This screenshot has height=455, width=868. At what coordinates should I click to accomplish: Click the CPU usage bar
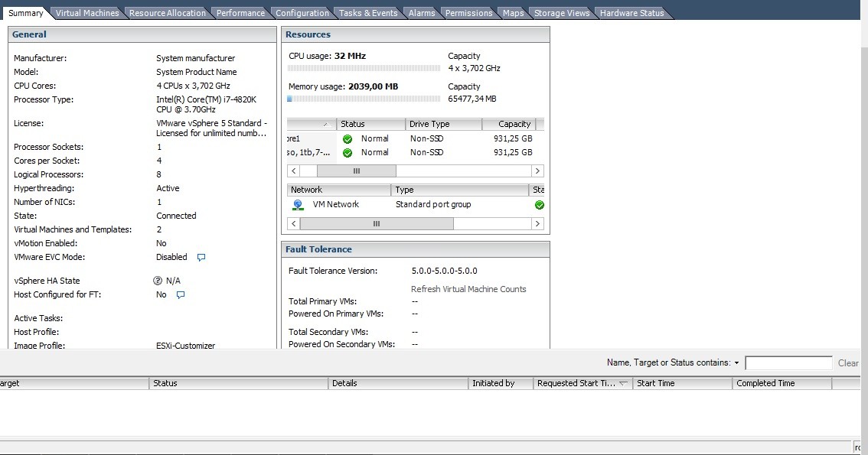click(364, 68)
